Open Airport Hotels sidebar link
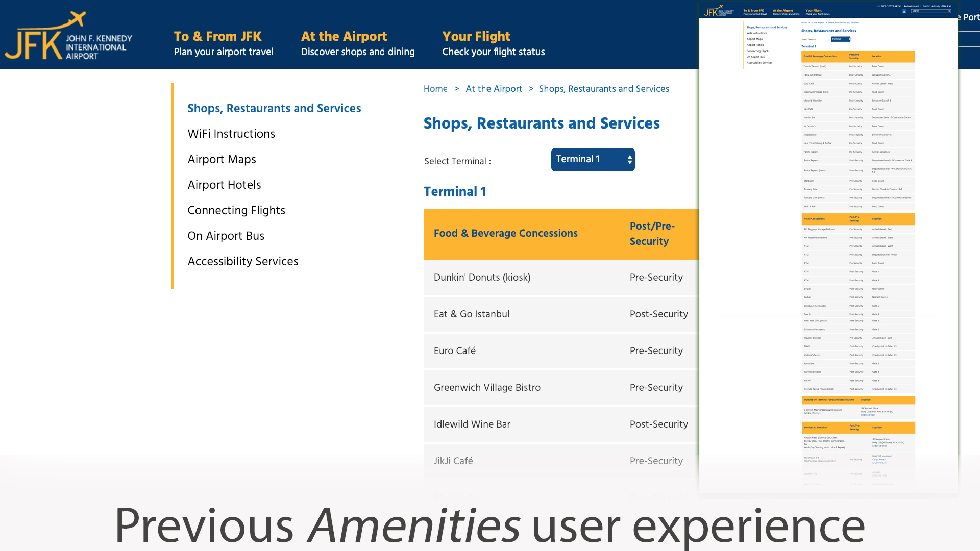The height and width of the screenshot is (551, 980). [x=224, y=185]
